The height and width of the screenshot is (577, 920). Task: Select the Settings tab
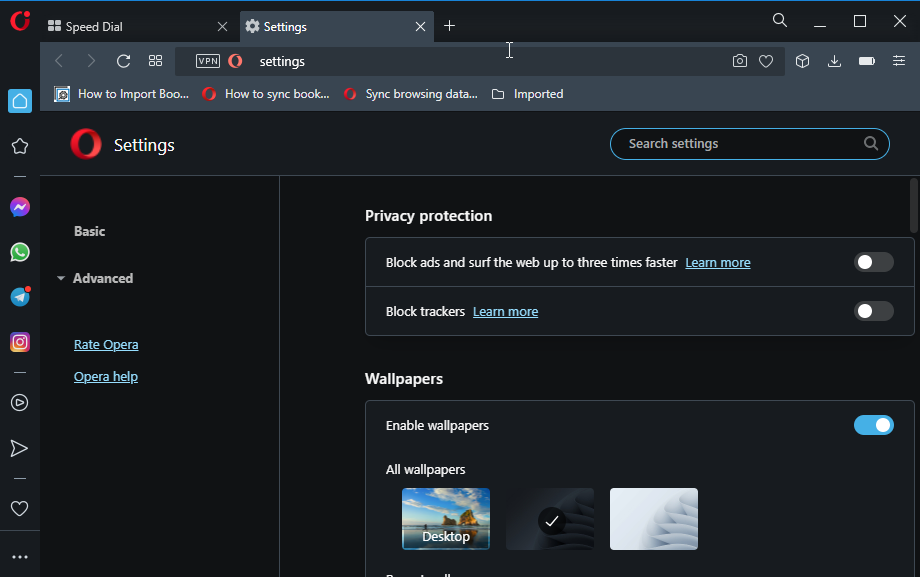click(337, 26)
